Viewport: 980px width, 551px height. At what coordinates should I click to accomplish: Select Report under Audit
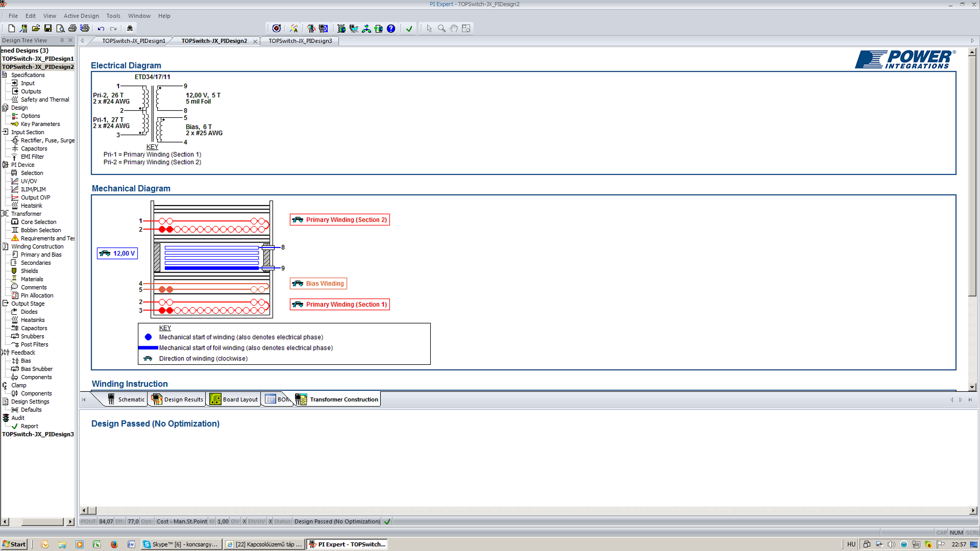pos(29,426)
